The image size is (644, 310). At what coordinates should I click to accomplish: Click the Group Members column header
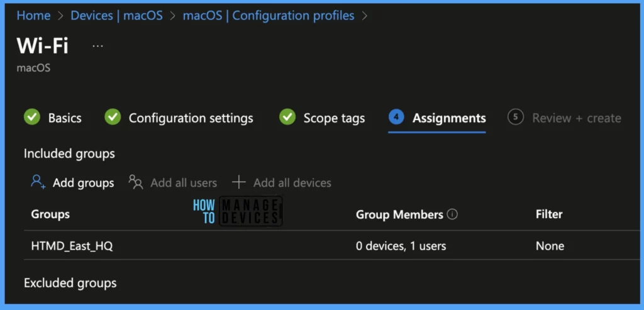pyautogui.click(x=399, y=214)
